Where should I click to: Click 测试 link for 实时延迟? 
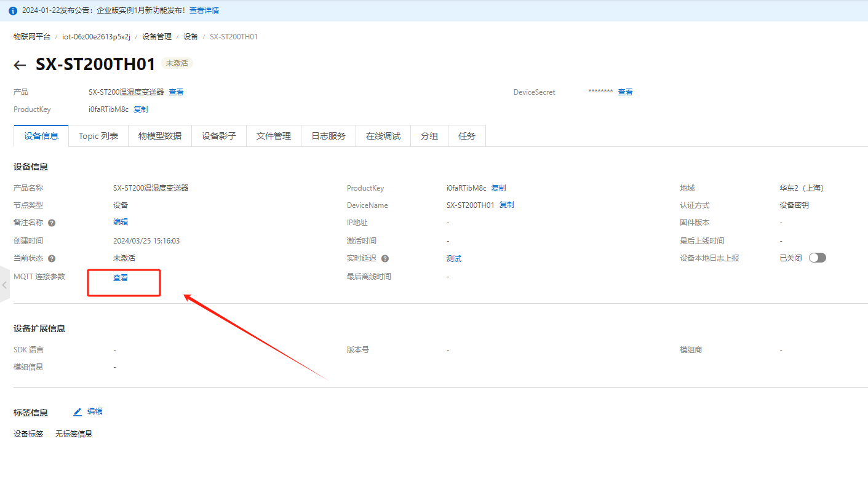tap(454, 259)
